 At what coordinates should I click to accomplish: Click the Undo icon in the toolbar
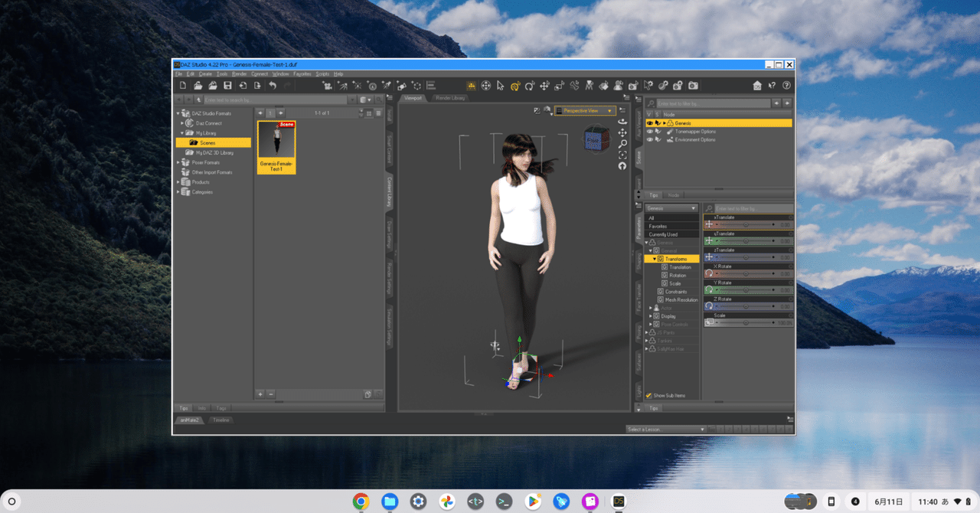point(273,85)
